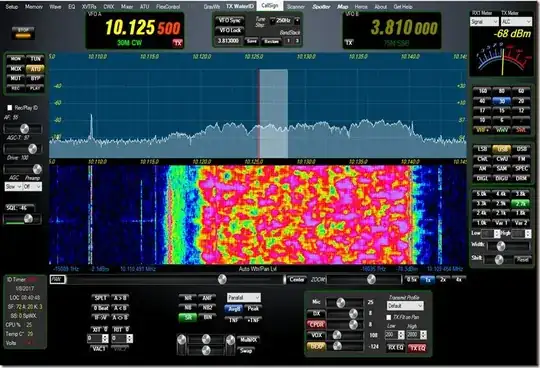Select the CallSign tab in the menu bar
The height and width of the screenshot is (368, 540).
click(270, 6)
